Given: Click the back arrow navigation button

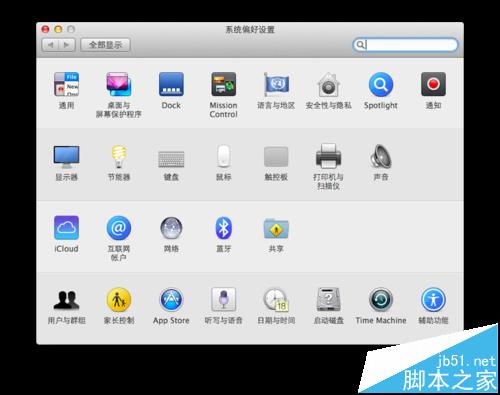Looking at the screenshot, I should tap(50, 45).
